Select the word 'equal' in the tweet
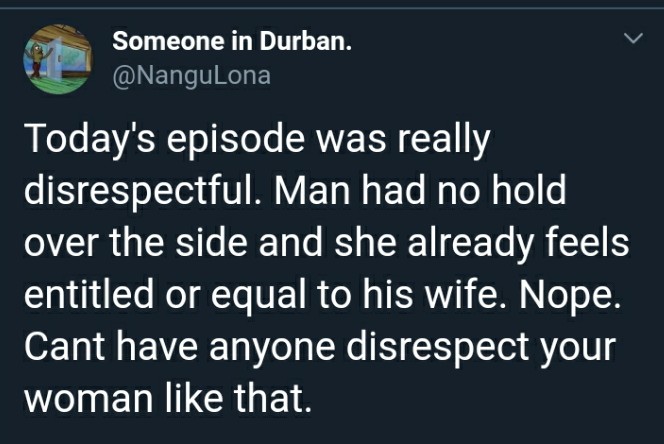Screen dimensions: 664x444 [258, 296]
